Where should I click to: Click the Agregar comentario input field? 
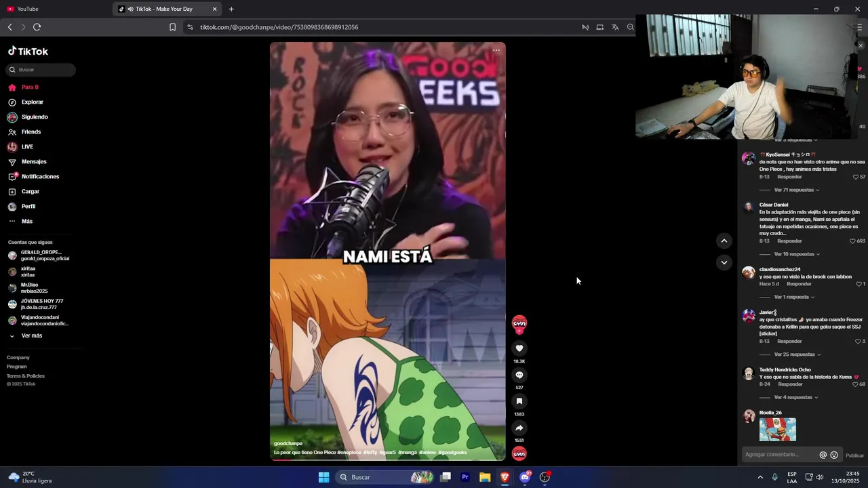(x=778, y=455)
